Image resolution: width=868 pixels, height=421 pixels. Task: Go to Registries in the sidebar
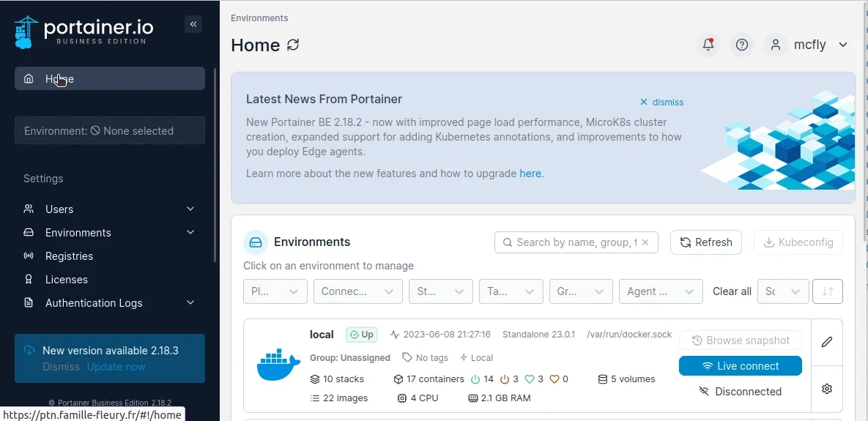69,256
